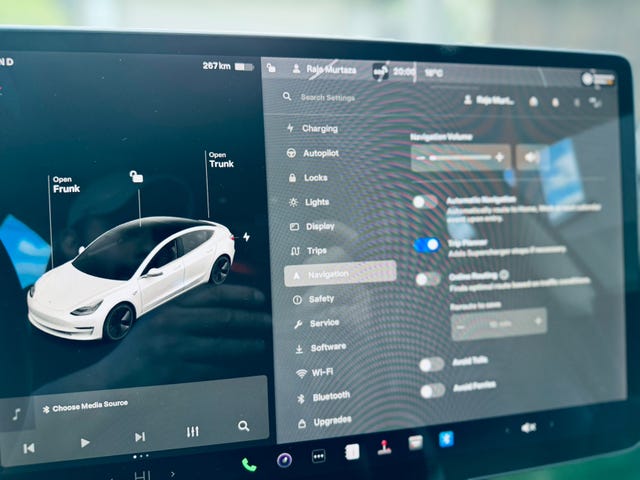Open the Raja Murtaza profile in the status bar
This screenshot has width=640, height=480.
coord(324,69)
